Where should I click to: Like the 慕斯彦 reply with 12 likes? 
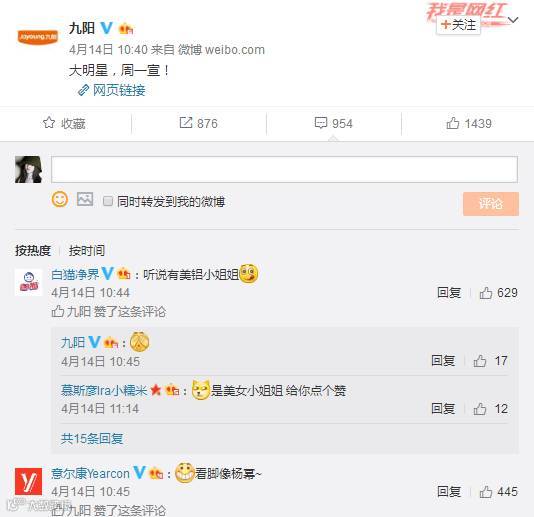click(480, 409)
